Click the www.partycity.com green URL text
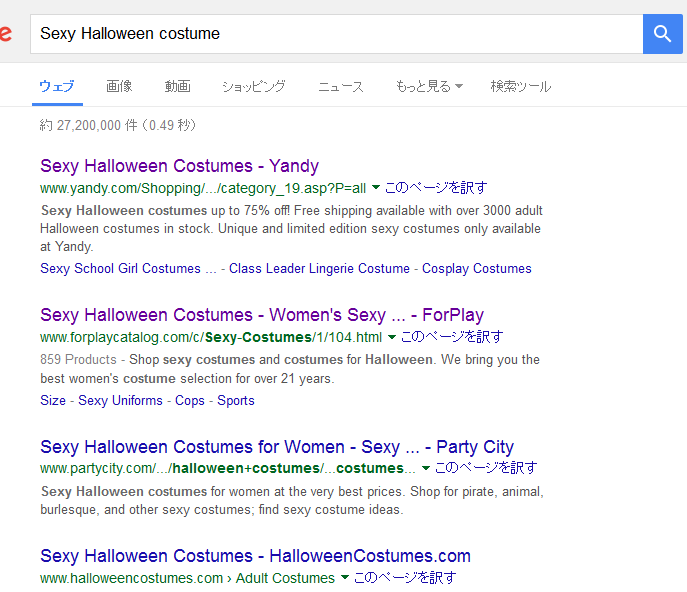The image size is (687, 592). tap(228, 468)
